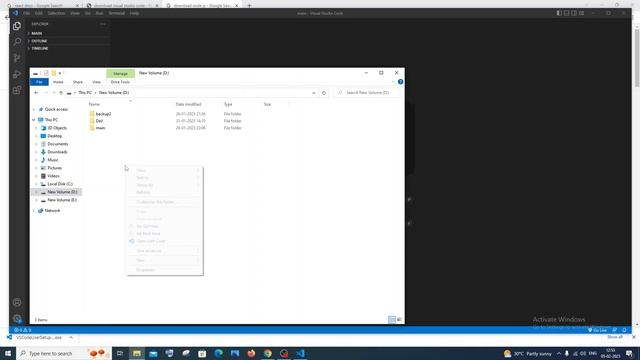Open the Windows Start menu
The width and height of the screenshot is (640, 360).
pos(8,353)
